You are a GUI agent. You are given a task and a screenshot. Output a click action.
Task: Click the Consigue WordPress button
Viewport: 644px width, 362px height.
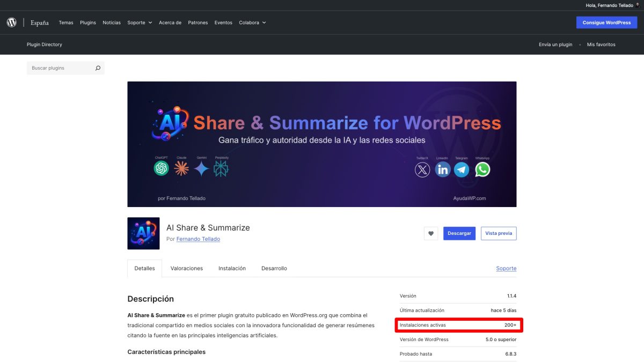[606, 22]
